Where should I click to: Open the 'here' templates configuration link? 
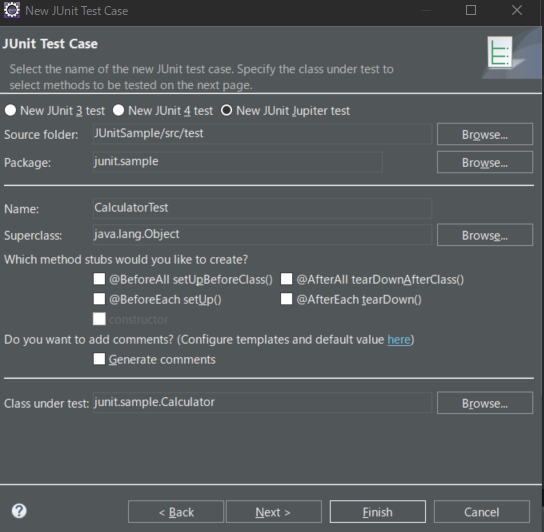399,340
